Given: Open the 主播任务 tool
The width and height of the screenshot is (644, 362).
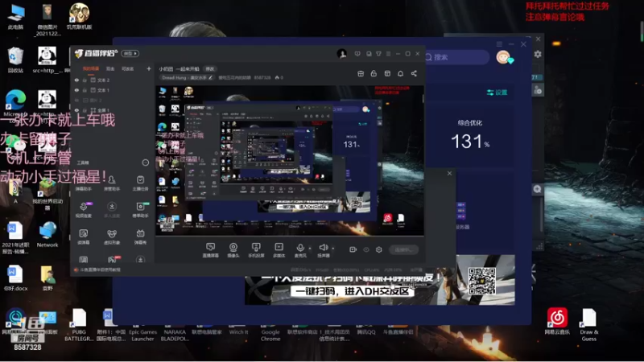Looking at the screenshot, I should [140, 183].
